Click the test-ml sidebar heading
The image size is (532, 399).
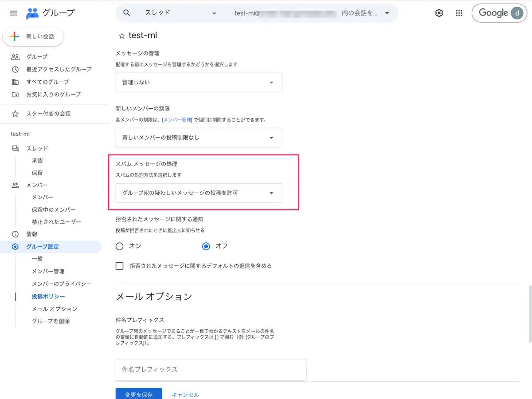click(20, 134)
